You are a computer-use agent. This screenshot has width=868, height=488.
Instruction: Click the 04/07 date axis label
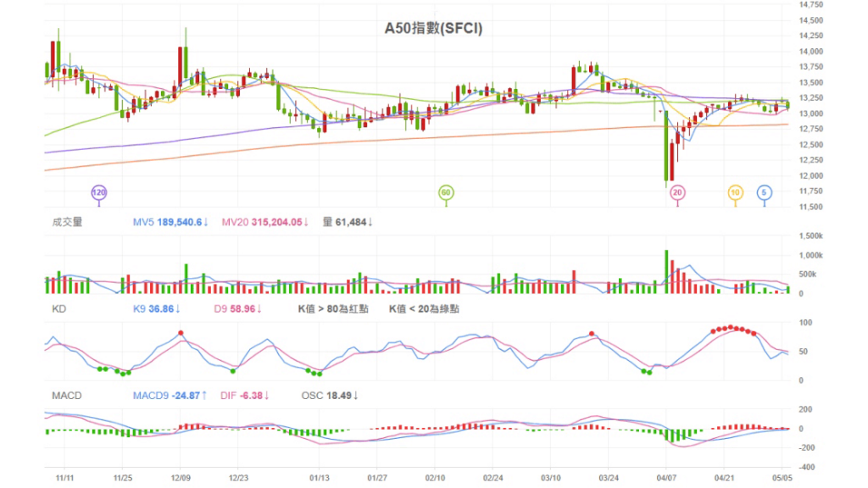[666, 478]
